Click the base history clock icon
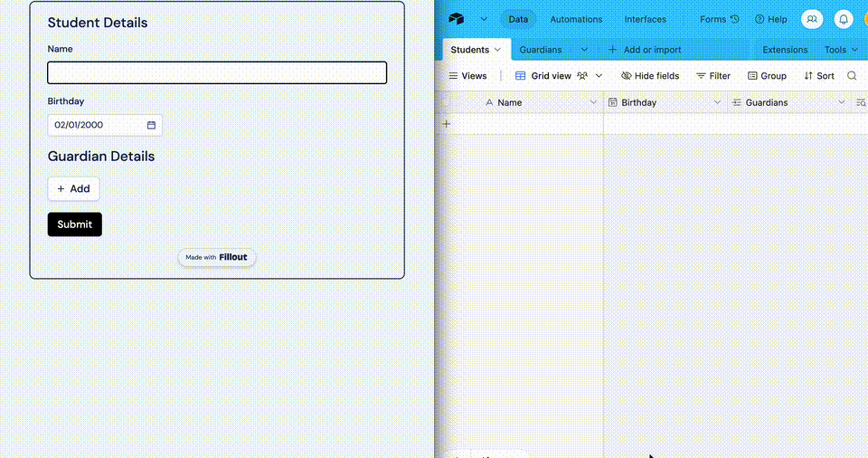 (734, 19)
